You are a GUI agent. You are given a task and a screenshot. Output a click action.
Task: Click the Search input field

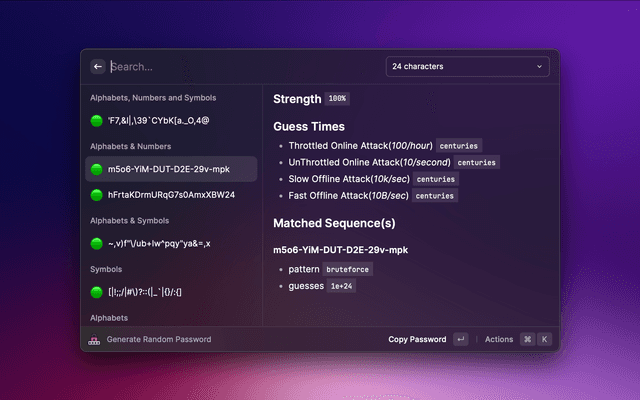[240, 67]
